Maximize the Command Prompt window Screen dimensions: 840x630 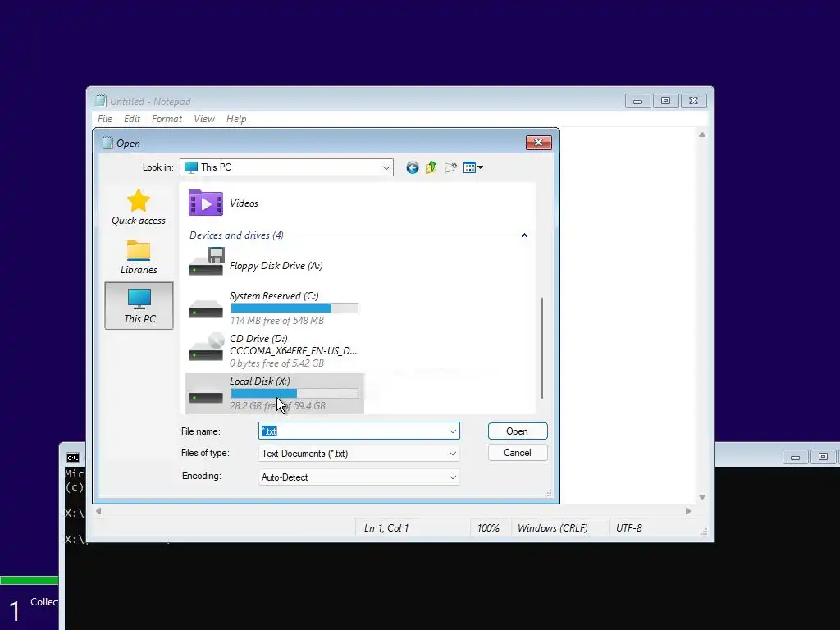824,457
